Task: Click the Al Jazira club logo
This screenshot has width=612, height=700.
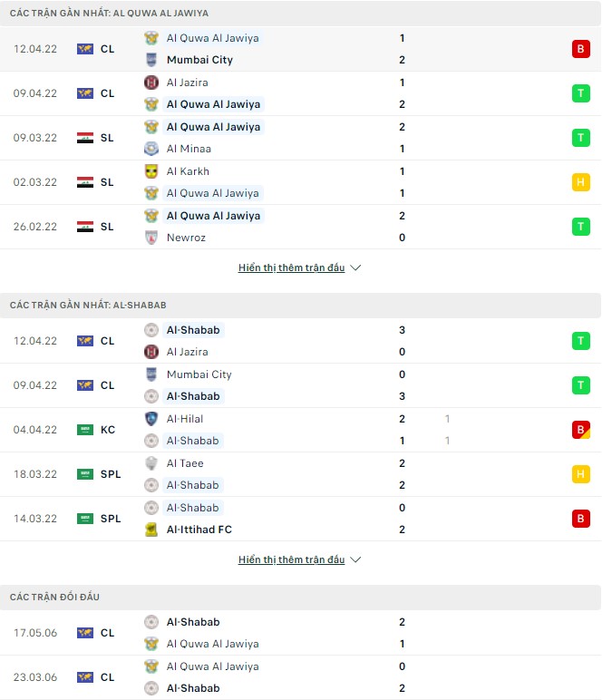Action: point(151,83)
